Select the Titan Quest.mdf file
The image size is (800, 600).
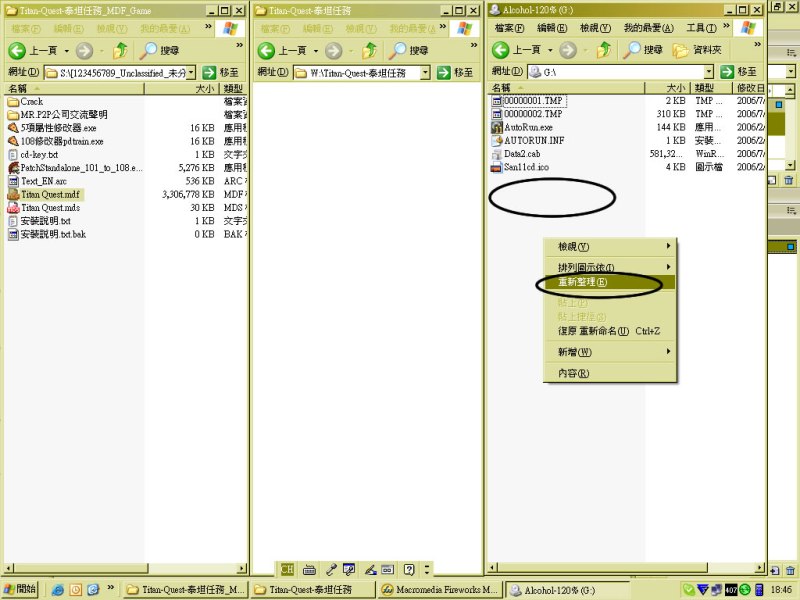[50, 194]
